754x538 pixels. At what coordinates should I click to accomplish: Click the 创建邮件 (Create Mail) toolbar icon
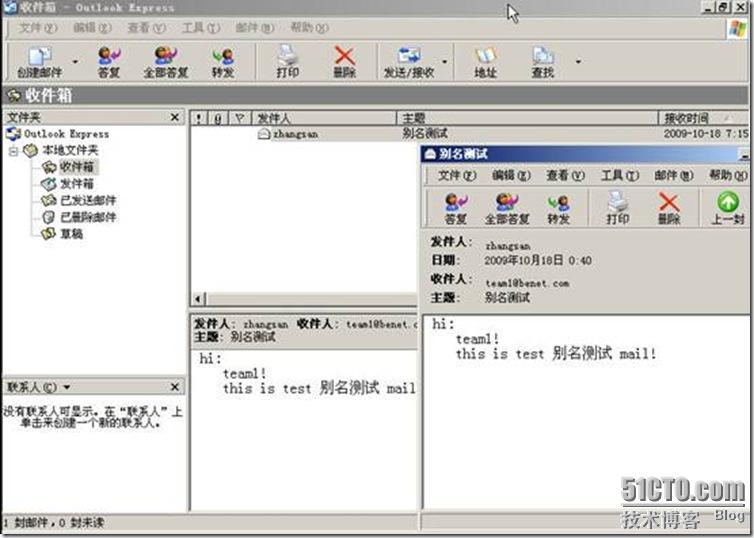point(39,63)
